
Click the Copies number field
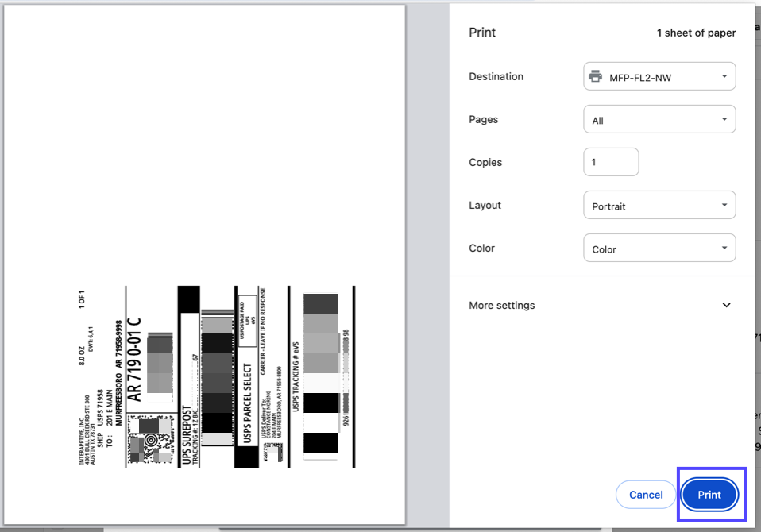pyautogui.click(x=611, y=162)
